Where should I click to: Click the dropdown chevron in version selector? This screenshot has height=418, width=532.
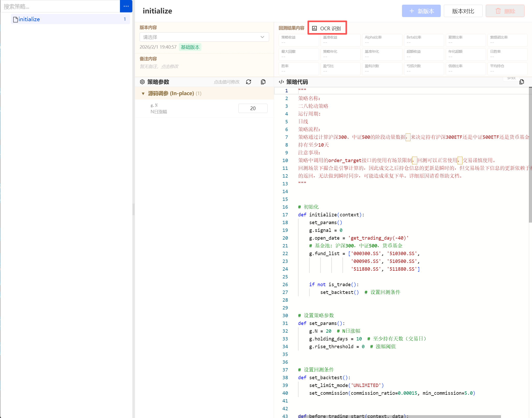click(x=262, y=37)
